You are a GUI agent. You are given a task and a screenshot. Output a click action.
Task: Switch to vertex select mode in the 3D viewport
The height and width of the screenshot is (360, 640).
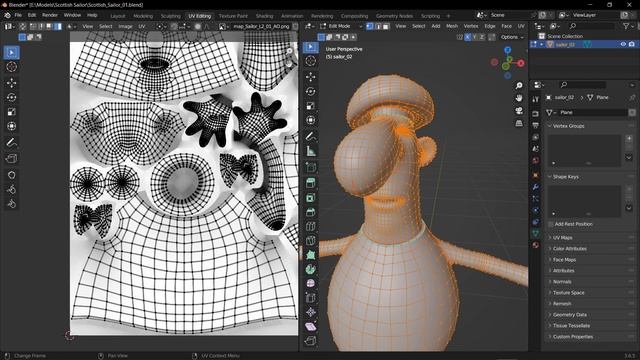[x=370, y=26]
